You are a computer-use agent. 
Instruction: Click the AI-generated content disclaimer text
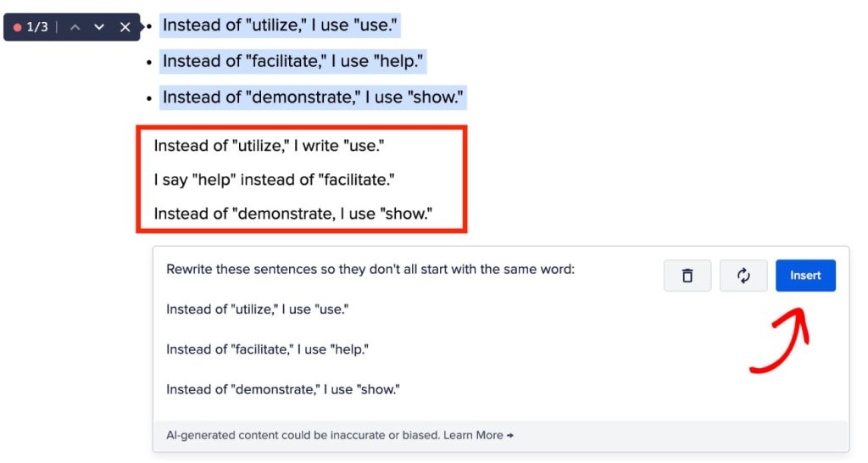(x=301, y=435)
